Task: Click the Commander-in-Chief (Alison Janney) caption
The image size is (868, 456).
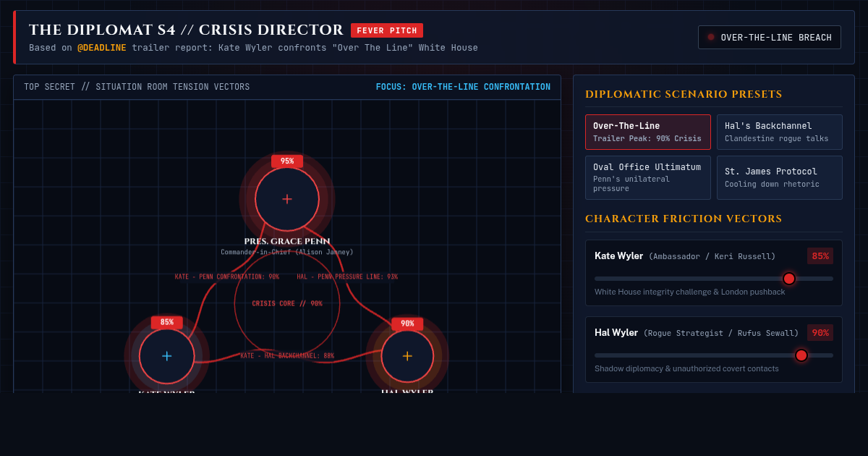Action: (287, 252)
